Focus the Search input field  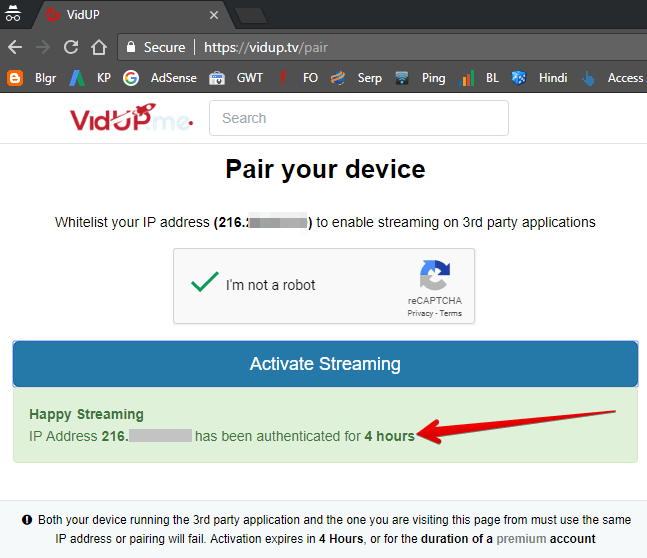pos(359,118)
